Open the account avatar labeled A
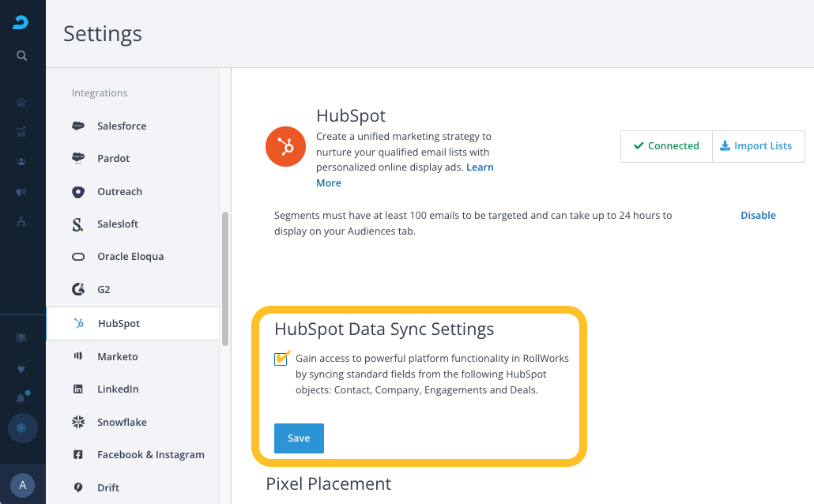 [22, 485]
